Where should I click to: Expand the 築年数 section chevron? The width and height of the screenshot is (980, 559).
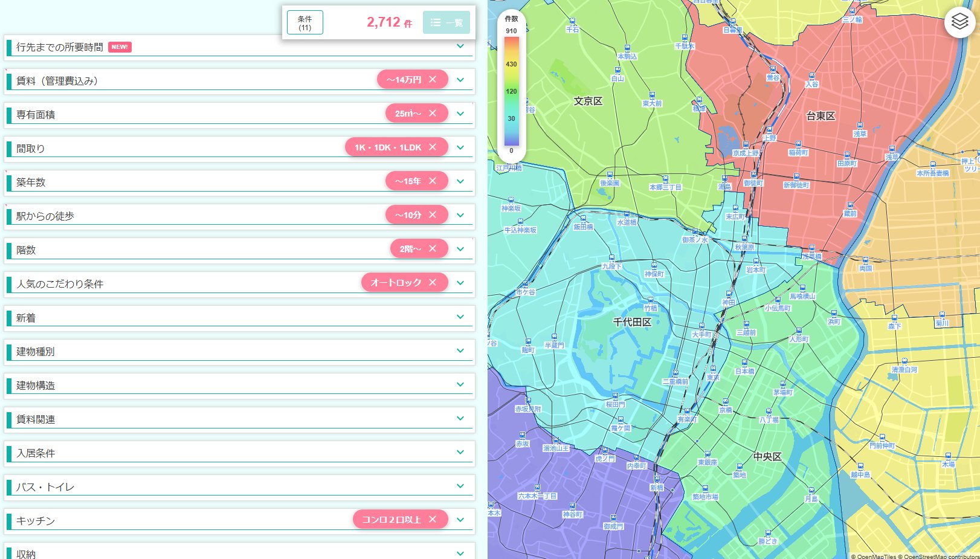click(460, 182)
